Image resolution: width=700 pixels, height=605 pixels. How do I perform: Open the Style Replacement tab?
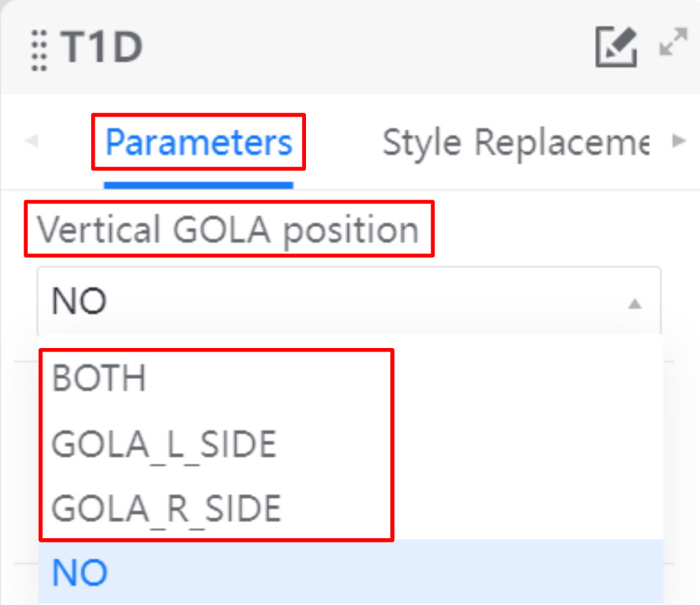click(x=516, y=143)
